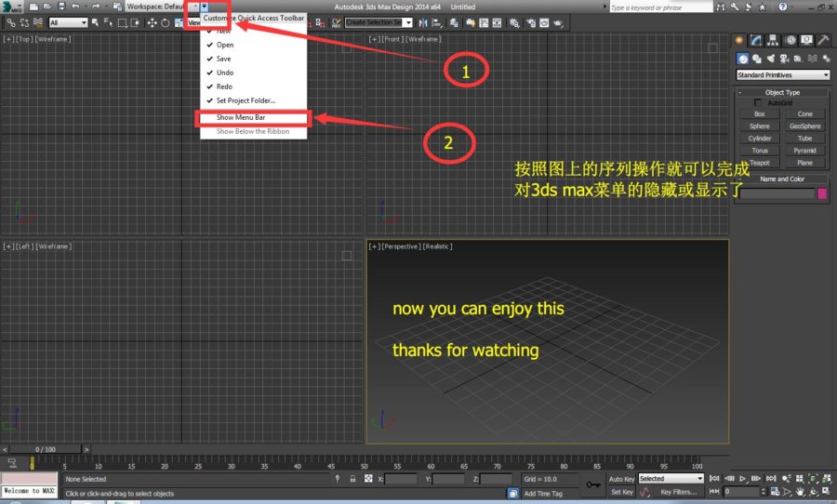
Task: Toggle the Open item in Quick Access menu
Action: point(254,45)
